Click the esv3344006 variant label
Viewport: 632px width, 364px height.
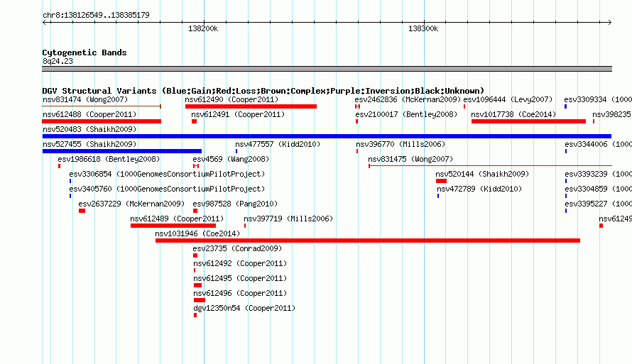pyautogui.click(x=598, y=144)
